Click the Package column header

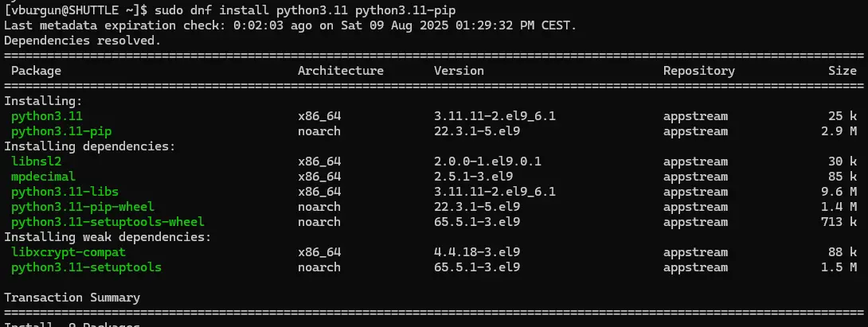pos(36,71)
